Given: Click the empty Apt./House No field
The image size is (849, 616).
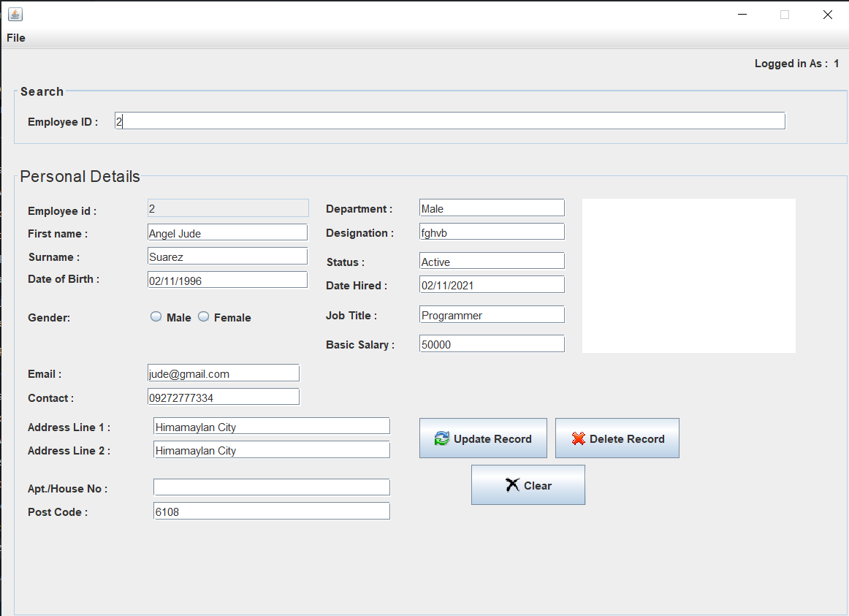Looking at the screenshot, I should 271,487.
